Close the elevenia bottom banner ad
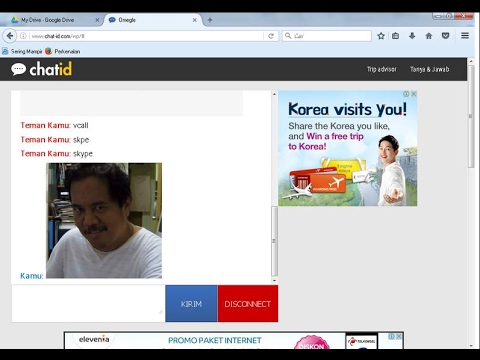This screenshot has height=360, width=480. tap(398, 336)
